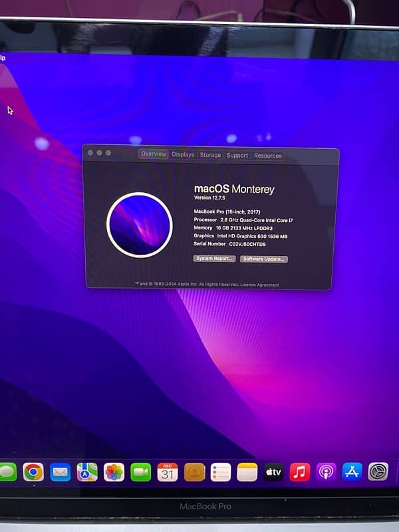Open Google Chrome from the dock
This screenshot has height=532, width=399.
pos(33,472)
